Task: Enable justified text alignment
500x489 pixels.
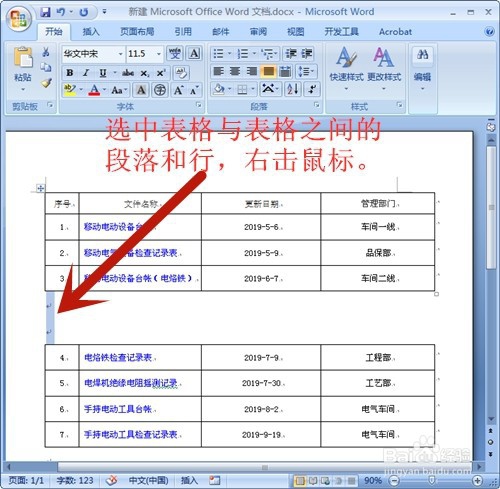Action: pos(269,71)
